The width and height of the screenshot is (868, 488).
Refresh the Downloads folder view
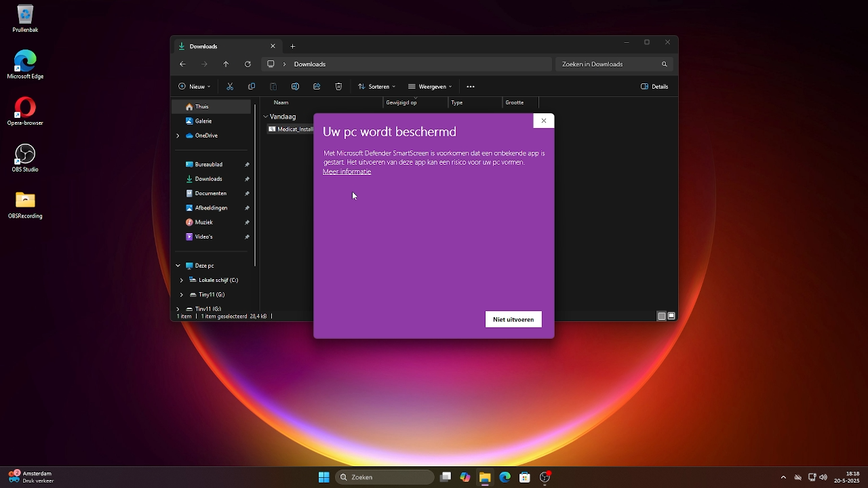click(248, 64)
